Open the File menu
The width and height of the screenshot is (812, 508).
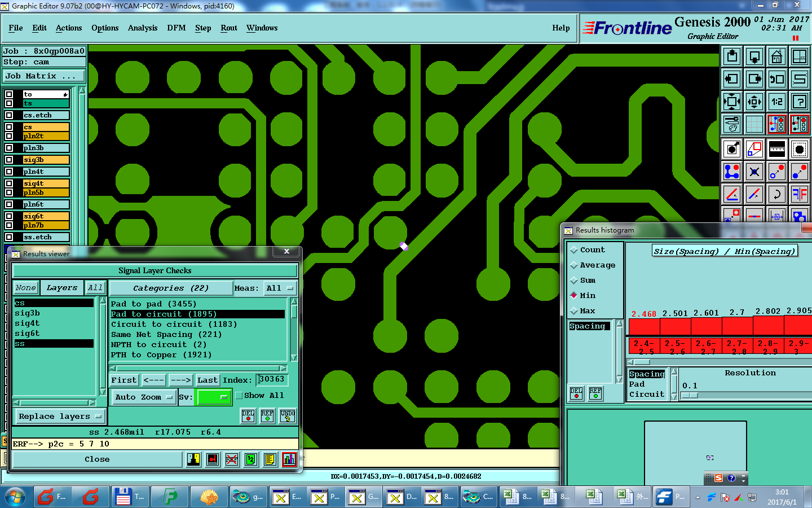coord(16,28)
